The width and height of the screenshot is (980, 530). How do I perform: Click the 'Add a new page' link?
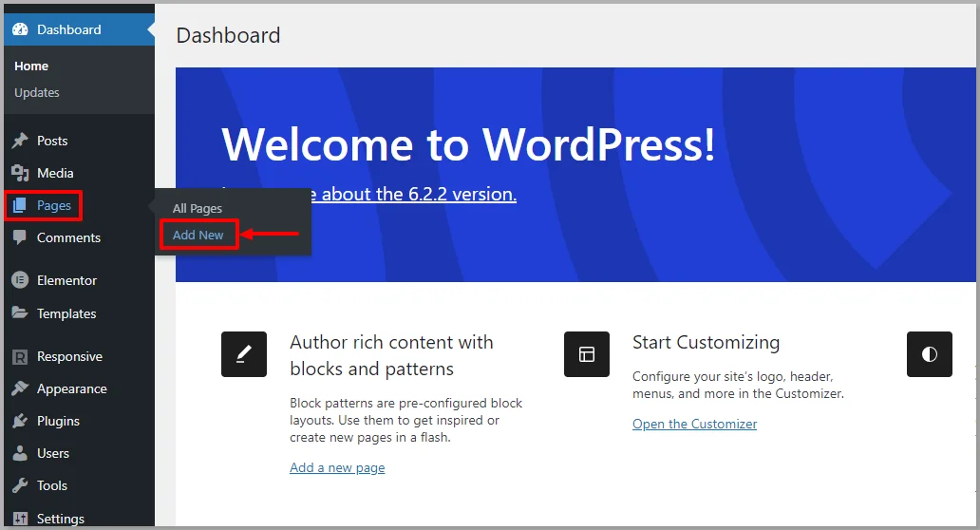(337, 467)
